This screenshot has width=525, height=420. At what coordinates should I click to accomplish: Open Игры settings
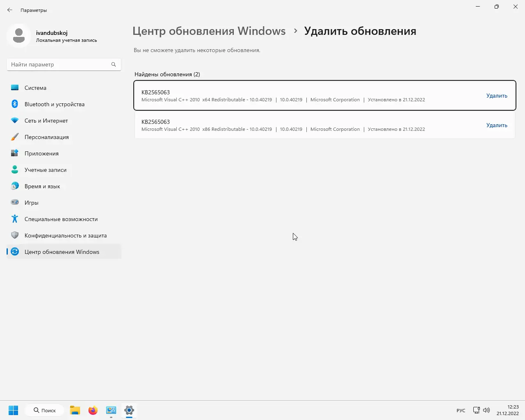[x=64, y=203]
